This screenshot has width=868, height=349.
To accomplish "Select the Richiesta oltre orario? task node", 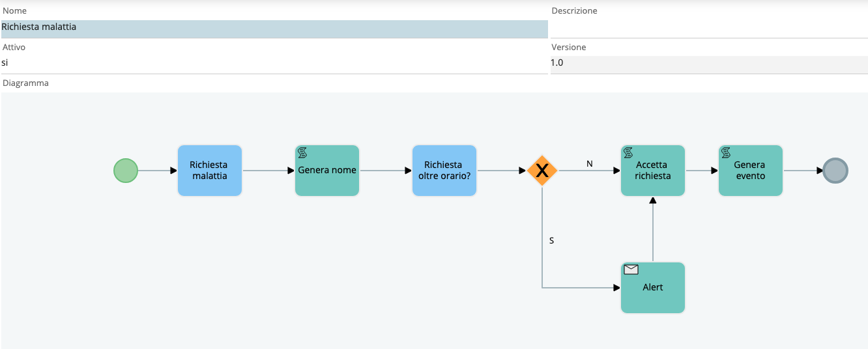I will (x=444, y=171).
